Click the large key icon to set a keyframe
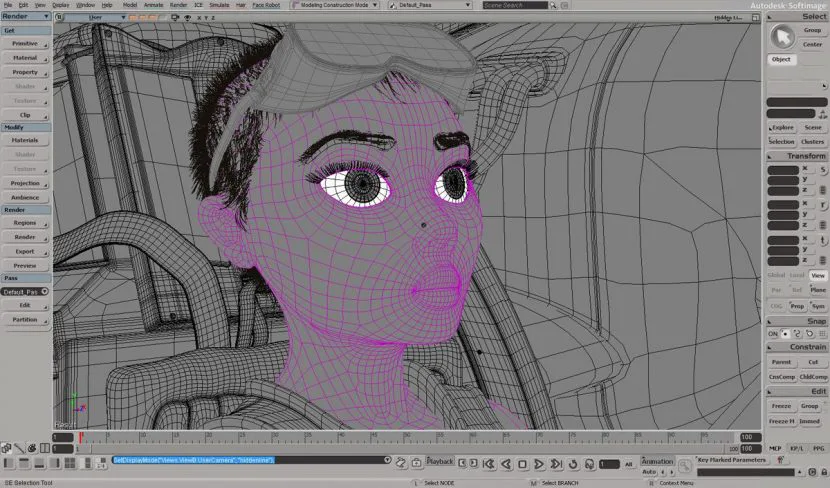The height and width of the screenshot is (488, 830). tap(684, 465)
